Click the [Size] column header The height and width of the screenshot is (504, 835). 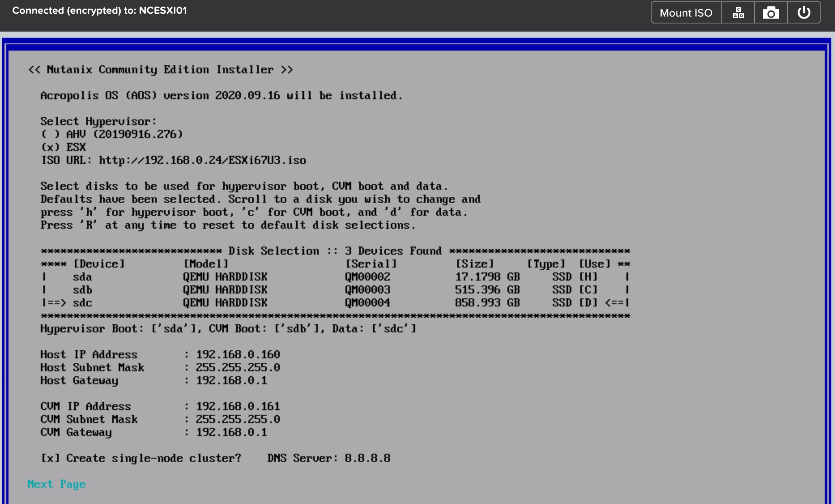(475, 264)
